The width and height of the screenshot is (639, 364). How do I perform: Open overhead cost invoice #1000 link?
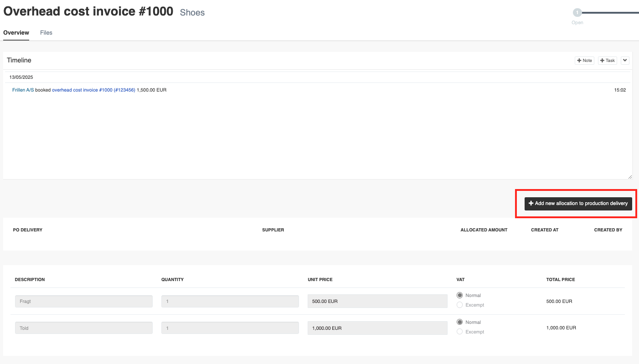[93, 90]
